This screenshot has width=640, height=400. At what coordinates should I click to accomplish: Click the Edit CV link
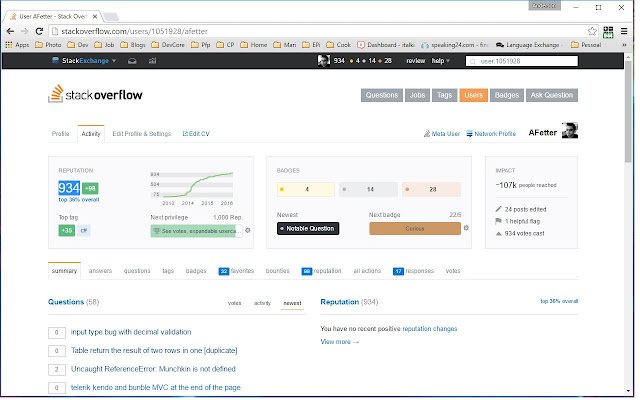[196, 134]
